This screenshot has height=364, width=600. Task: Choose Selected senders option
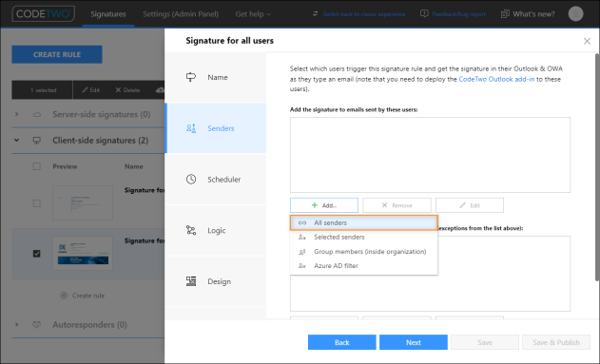tap(364, 237)
